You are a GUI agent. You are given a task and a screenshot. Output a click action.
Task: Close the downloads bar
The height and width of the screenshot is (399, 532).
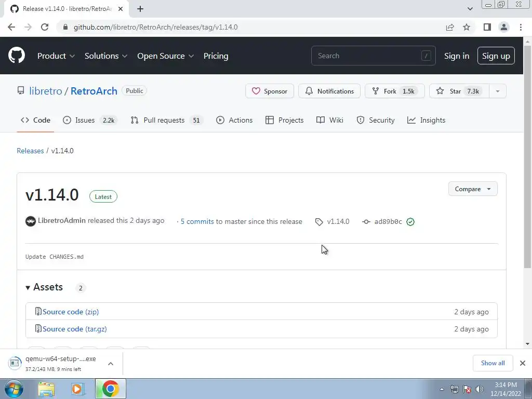point(523,363)
